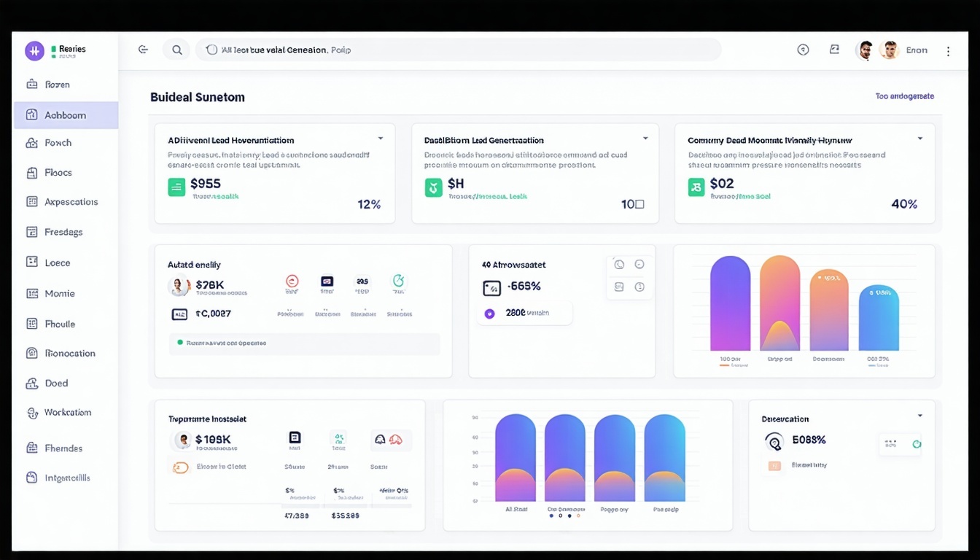Open the kebab menu at the top right

point(948,50)
